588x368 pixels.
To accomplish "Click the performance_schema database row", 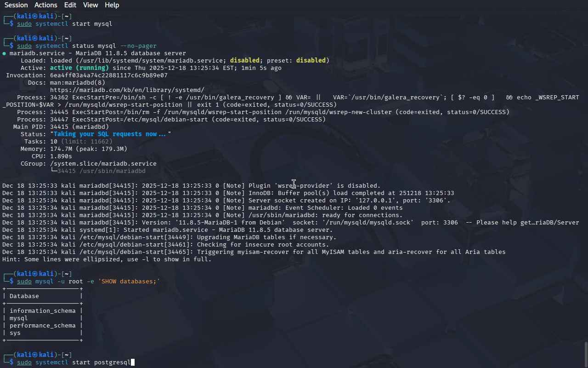I will pyautogui.click(x=42, y=326).
